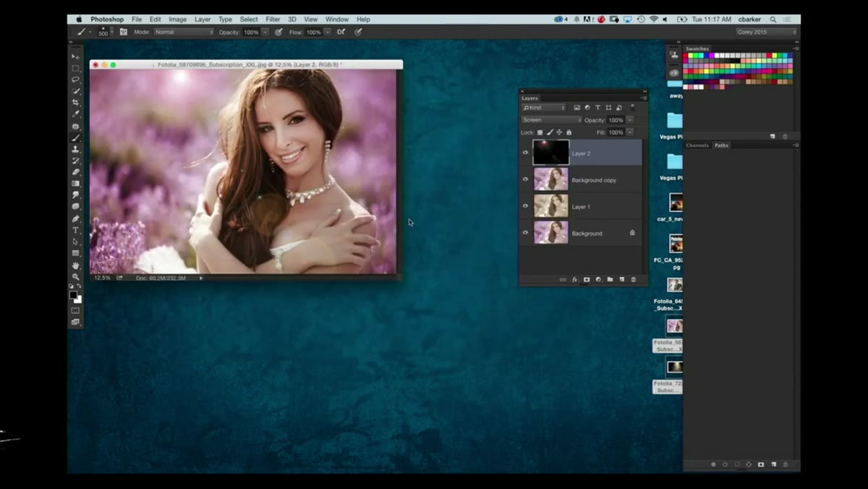Open the brush Mode dropdown
868x489 pixels.
pyautogui.click(x=184, y=32)
